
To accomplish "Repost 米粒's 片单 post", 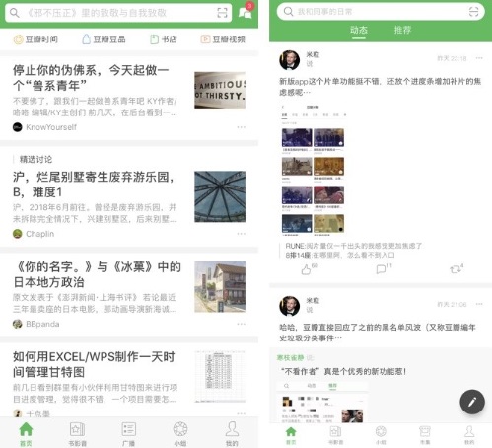I will point(457,269).
